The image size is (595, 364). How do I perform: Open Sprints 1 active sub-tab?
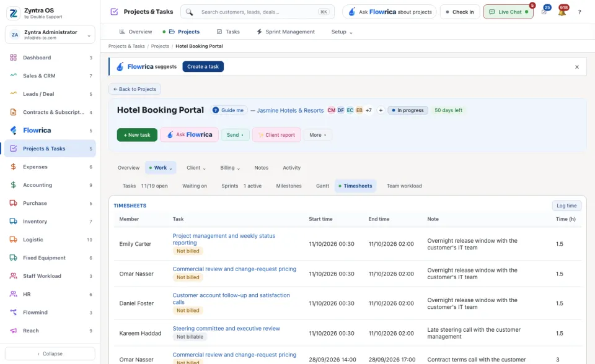click(x=241, y=186)
